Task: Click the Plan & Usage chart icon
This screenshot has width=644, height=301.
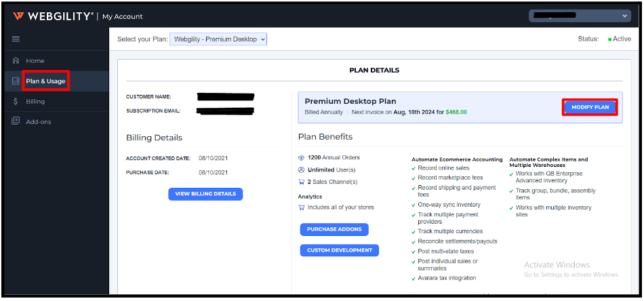Action: point(16,81)
